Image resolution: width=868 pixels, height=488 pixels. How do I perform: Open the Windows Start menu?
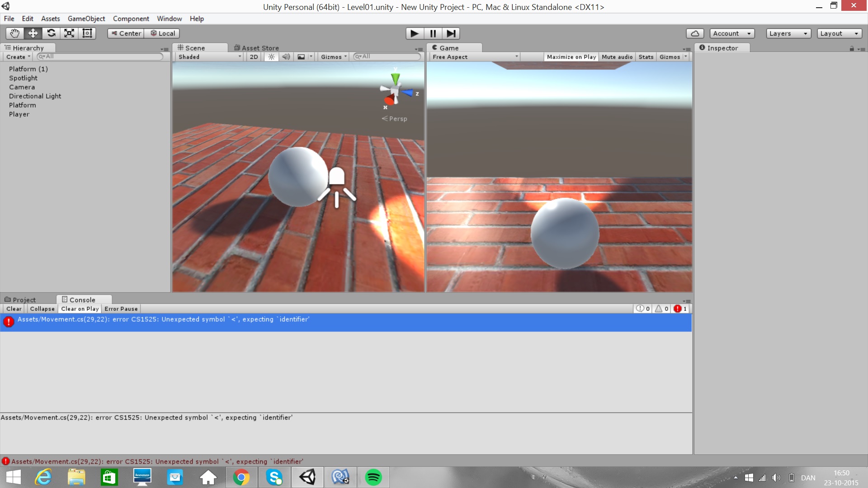click(14, 477)
